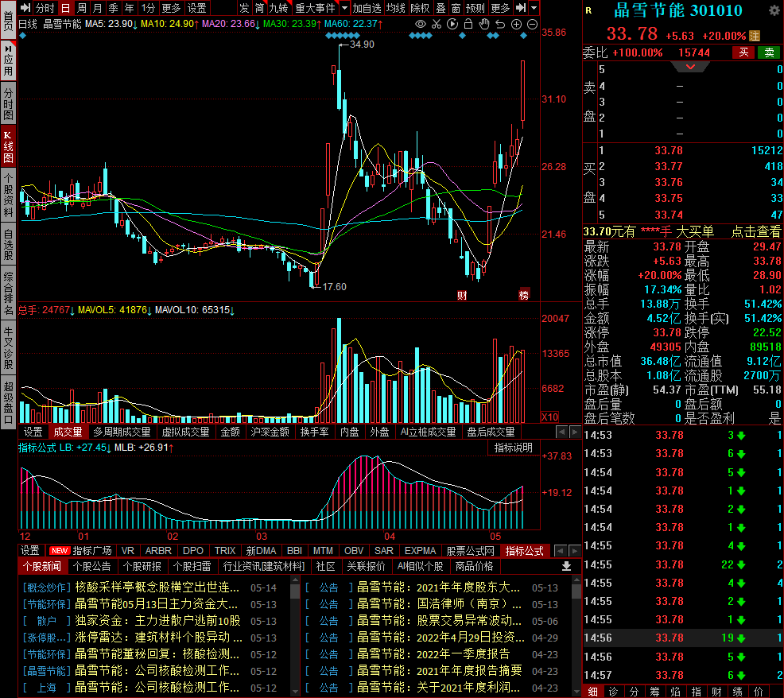Click the download icon in news tab bar
The image size is (784, 698).
566,566
